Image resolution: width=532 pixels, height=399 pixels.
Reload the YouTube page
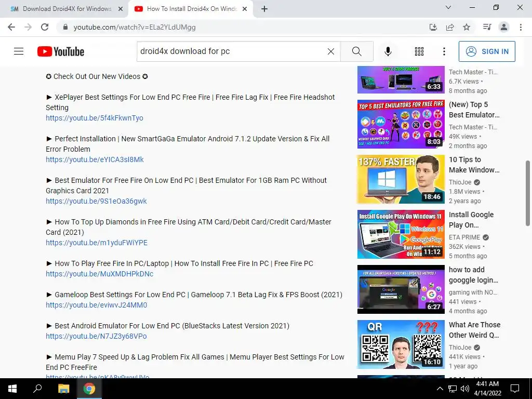pos(45,27)
